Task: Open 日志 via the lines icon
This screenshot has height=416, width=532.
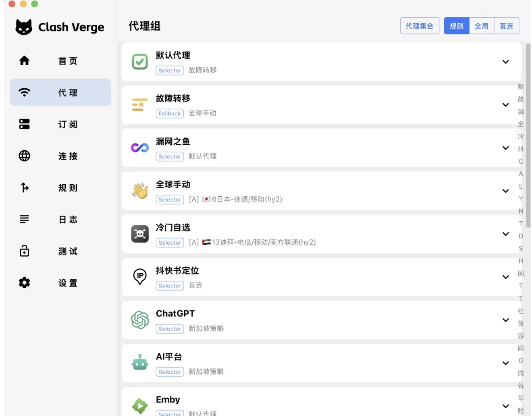Action: [25, 219]
